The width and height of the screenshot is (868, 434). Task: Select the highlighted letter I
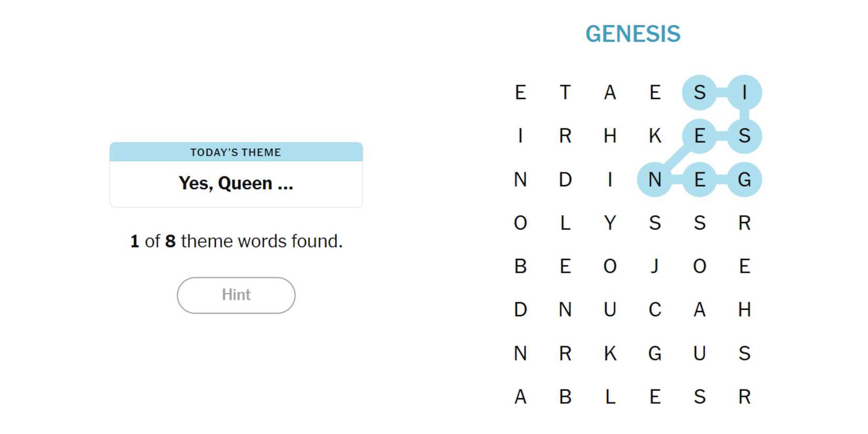744,93
